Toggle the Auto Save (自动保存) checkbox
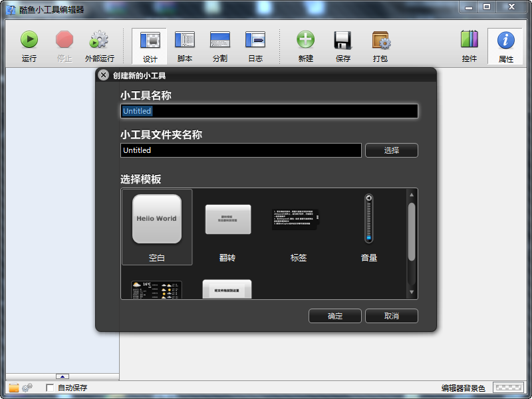The image size is (532, 399). (50, 388)
